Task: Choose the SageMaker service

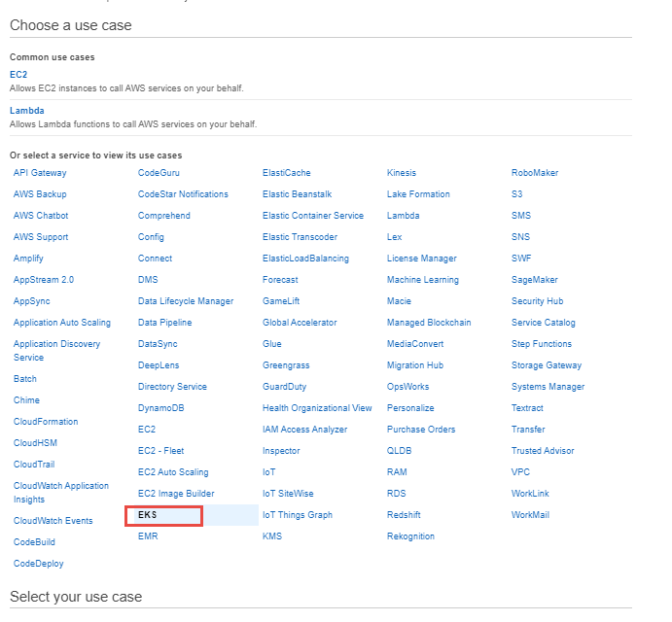Action: (x=535, y=280)
